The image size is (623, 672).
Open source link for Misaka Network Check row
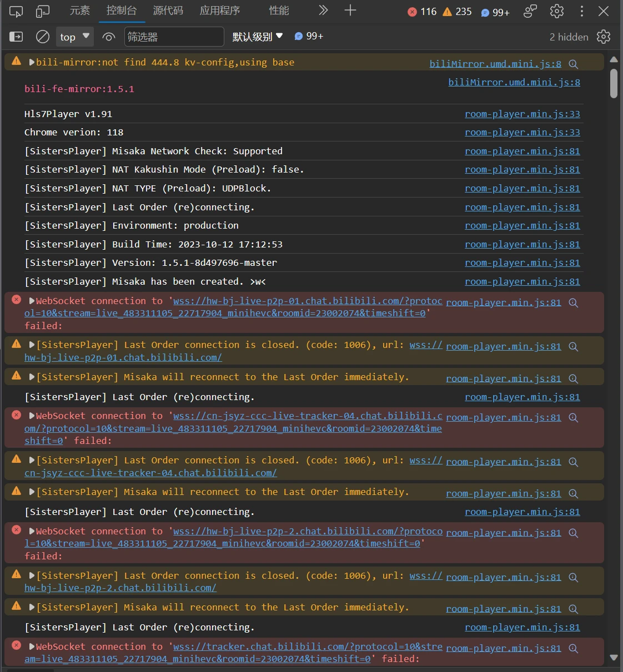[x=522, y=151]
